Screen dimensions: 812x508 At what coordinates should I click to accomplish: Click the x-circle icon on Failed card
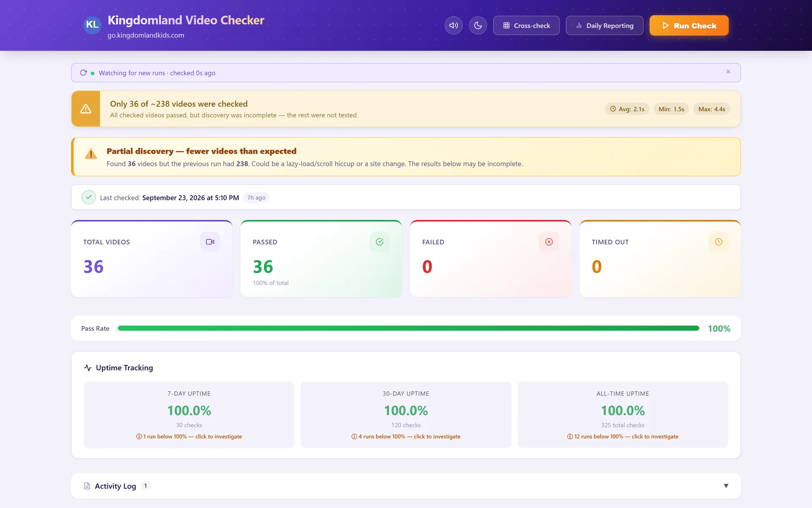[549, 242]
